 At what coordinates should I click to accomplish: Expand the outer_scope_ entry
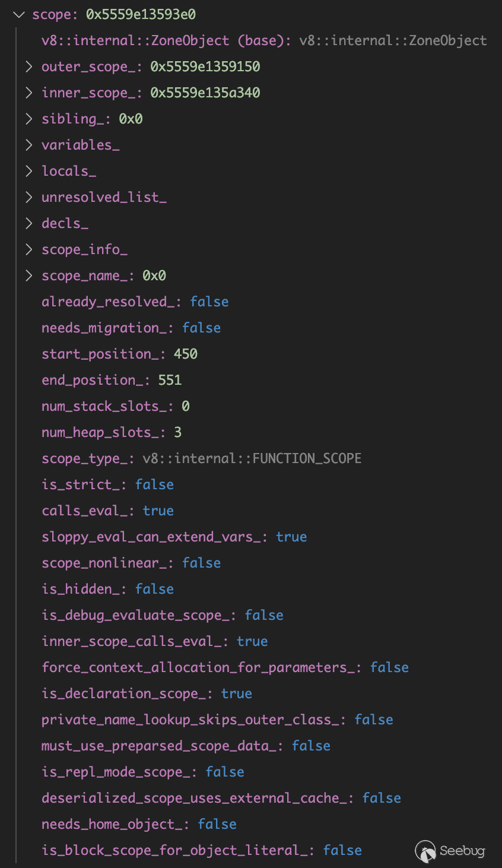pos(28,66)
